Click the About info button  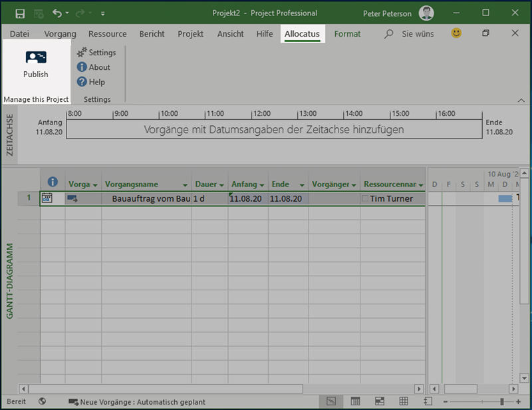coord(94,67)
